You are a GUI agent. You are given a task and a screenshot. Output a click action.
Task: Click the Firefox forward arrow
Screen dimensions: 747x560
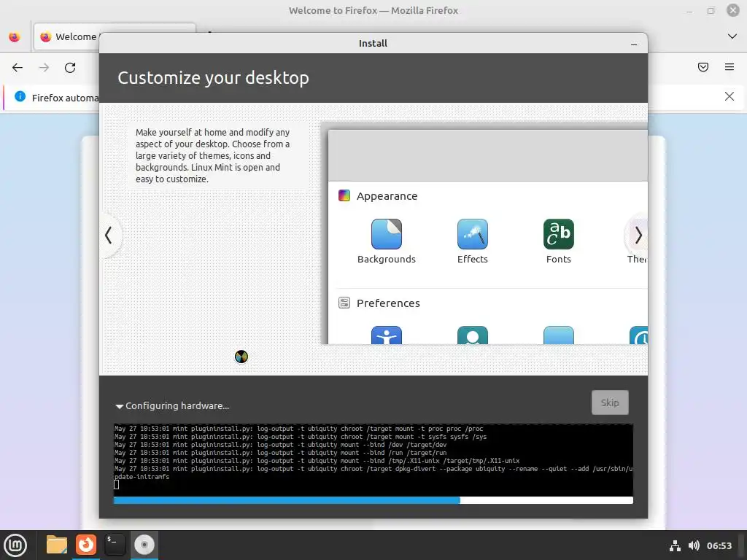point(44,68)
